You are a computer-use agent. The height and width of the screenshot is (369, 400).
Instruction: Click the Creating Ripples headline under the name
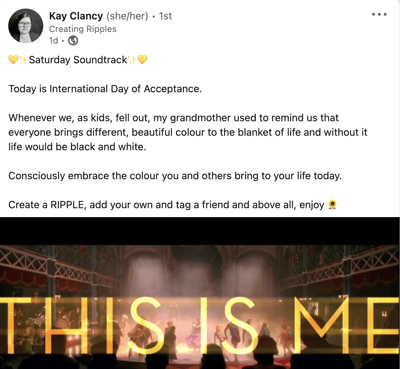[83, 29]
